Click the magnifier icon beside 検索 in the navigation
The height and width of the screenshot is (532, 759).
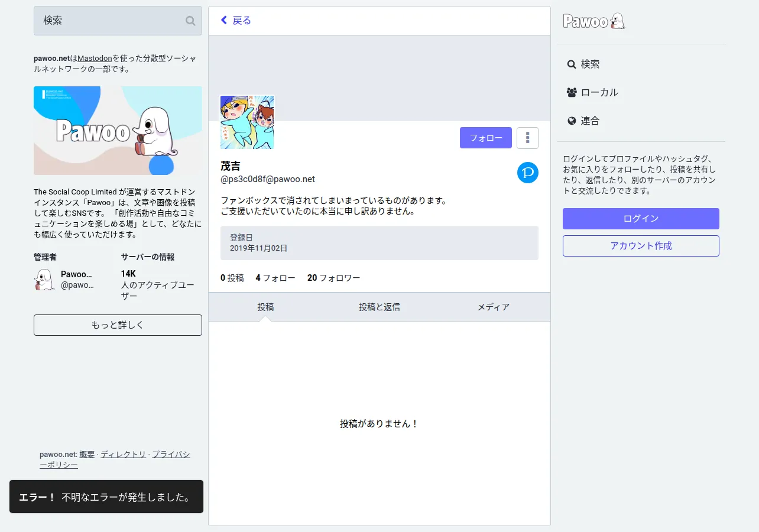point(572,64)
